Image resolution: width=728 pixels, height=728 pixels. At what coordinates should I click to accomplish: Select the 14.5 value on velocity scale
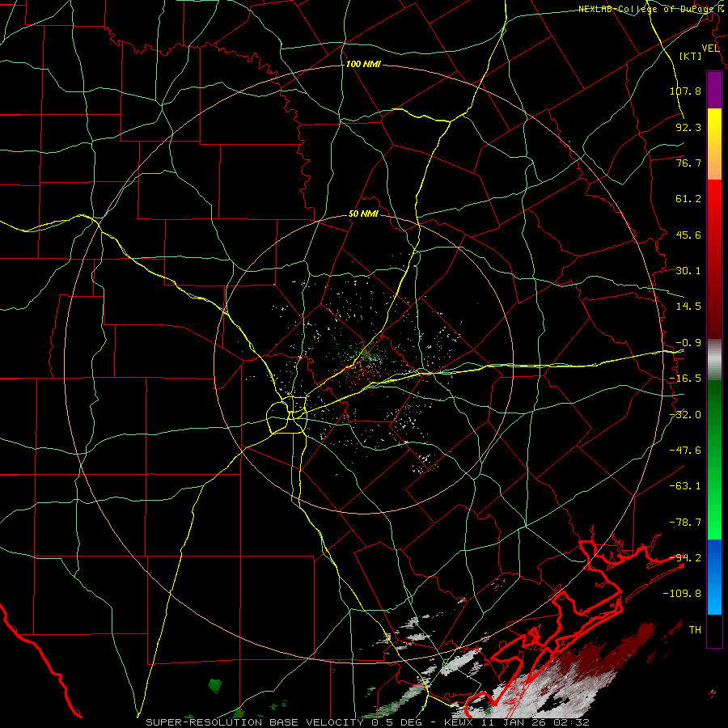tap(688, 307)
